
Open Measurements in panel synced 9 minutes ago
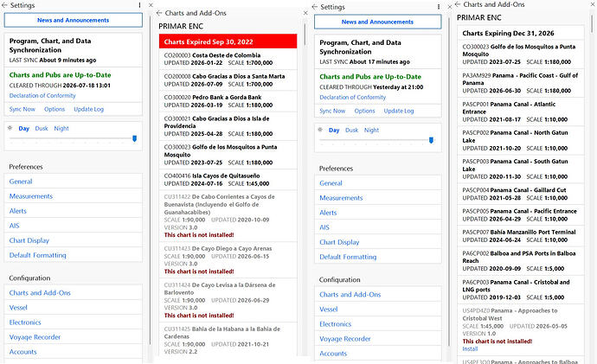coord(73,196)
